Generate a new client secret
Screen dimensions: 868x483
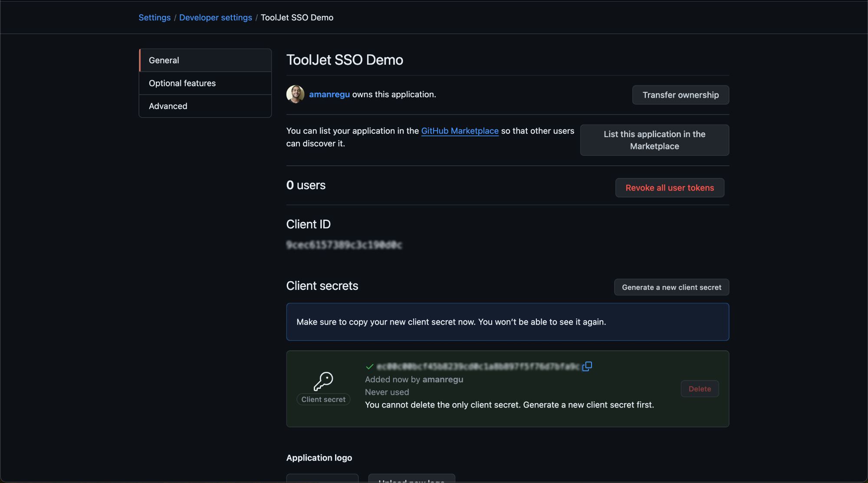pos(671,287)
